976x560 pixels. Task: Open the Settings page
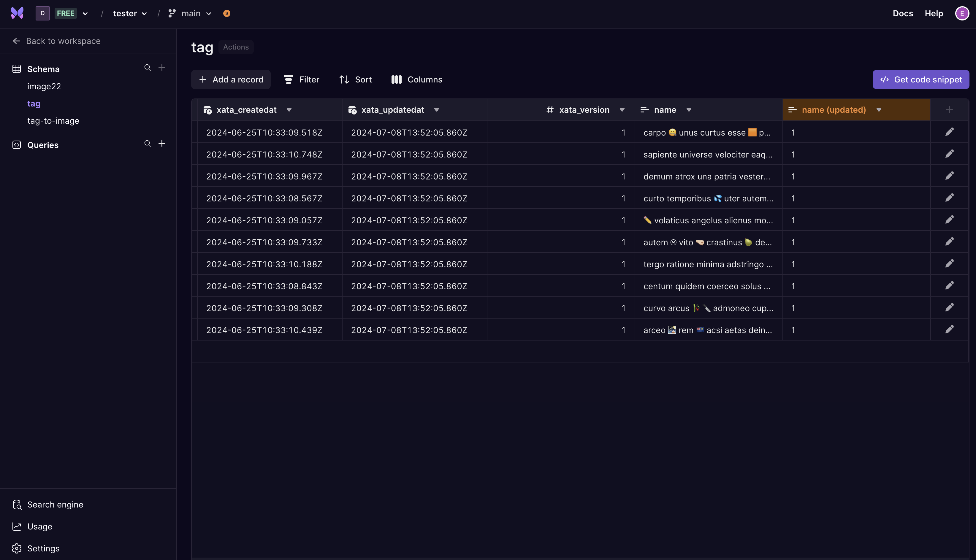coord(43,548)
